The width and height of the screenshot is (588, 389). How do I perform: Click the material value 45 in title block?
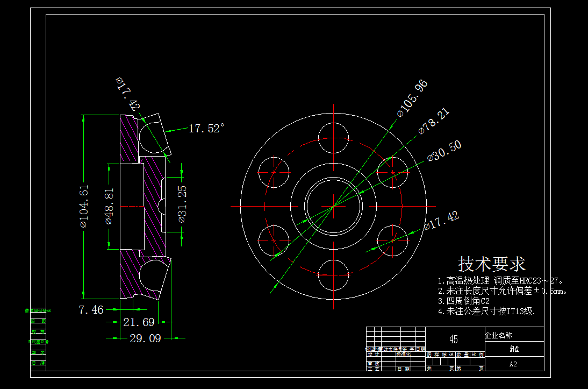(x=454, y=340)
